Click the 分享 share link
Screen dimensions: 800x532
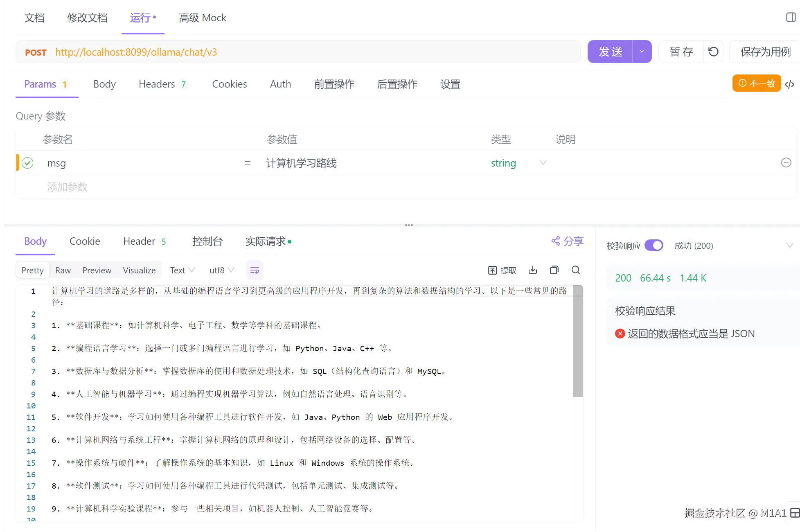point(568,241)
